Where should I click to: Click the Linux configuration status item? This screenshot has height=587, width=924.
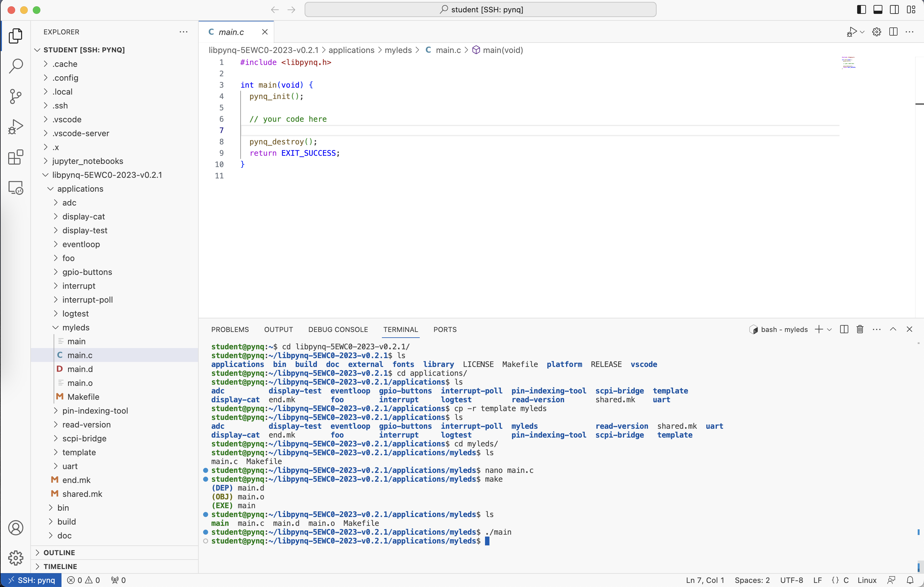point(867,580)
